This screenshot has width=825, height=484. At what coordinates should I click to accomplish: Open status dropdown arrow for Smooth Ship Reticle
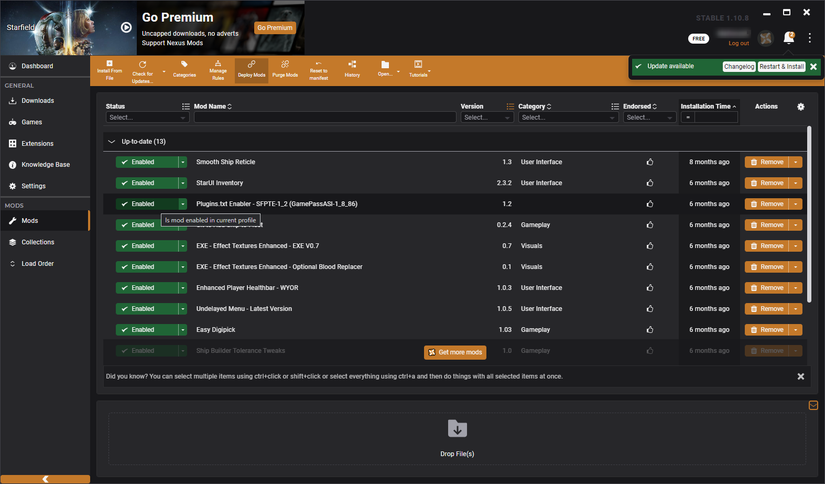[x=183, y=162]
